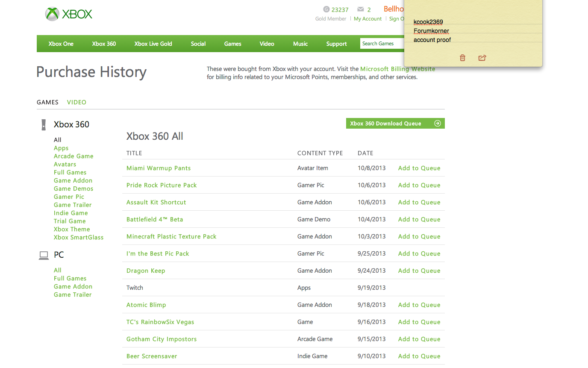The height and width of the screenshot is (368, 588).
Task: Add Miami Warmup Pants to queue
Action: pos(419,168)
